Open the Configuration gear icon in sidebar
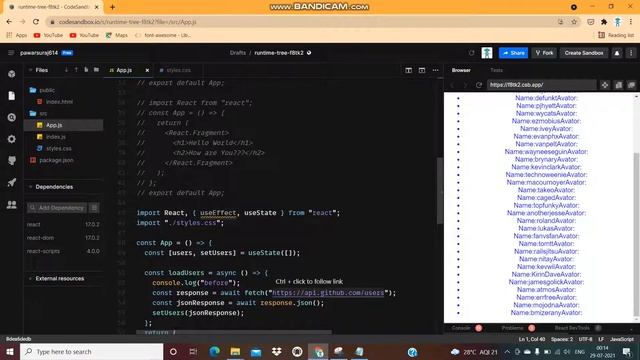Screen dimensions: 640x360 coord(11,139)
